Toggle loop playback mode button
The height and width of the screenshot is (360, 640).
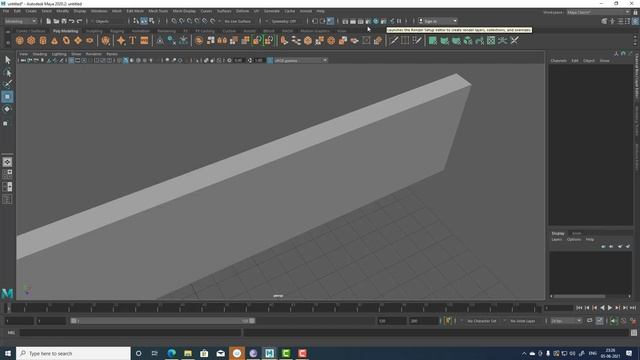point(589,321)
